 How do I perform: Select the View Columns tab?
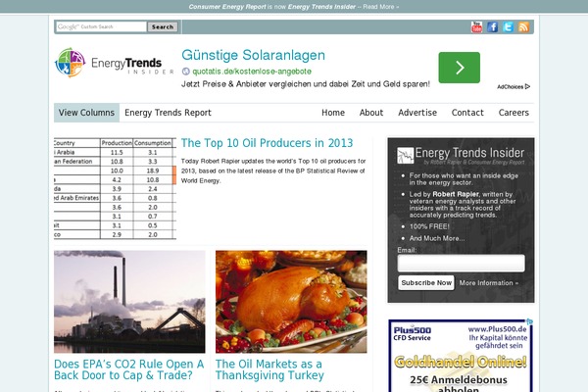pyautogui.click(x=86, y=113)
